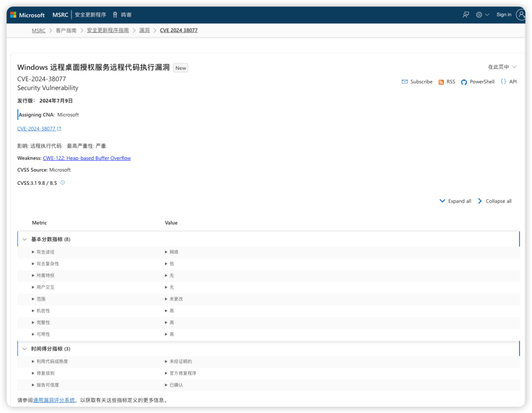The image size is (532, 413).
Task: Click the Sign in account avatar icon
Action: 521,15
